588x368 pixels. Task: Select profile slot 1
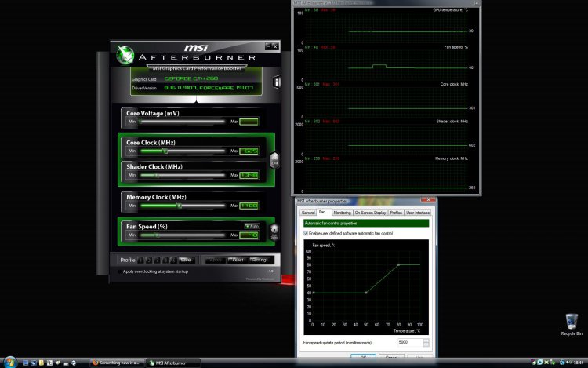pos(140,260)
